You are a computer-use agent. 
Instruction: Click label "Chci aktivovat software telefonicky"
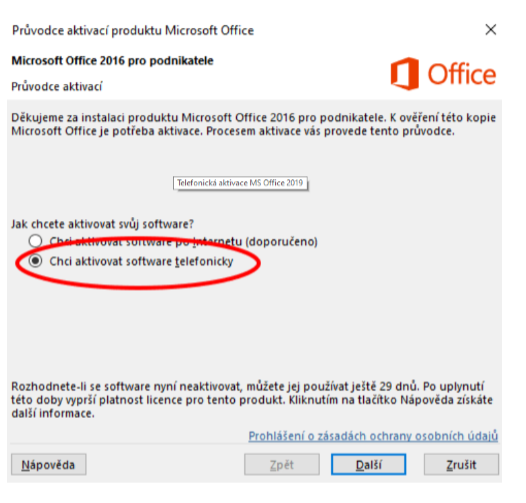[x=141, y=261]
